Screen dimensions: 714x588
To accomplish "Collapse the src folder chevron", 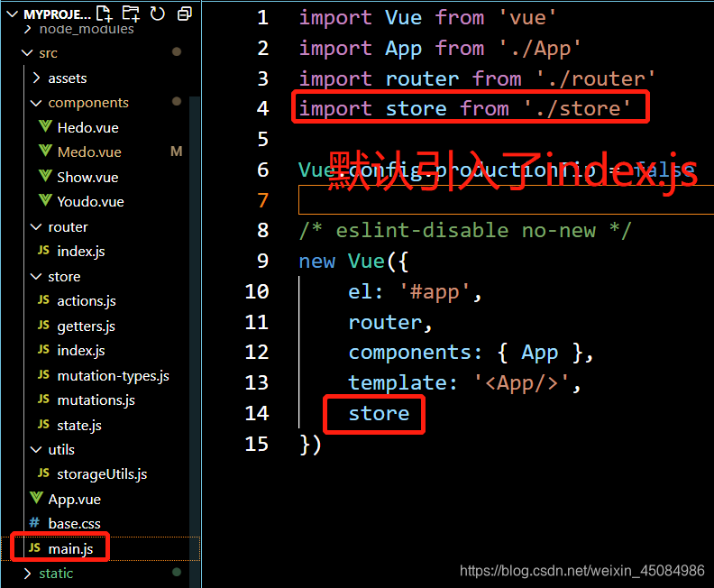I will pos(27,53).
